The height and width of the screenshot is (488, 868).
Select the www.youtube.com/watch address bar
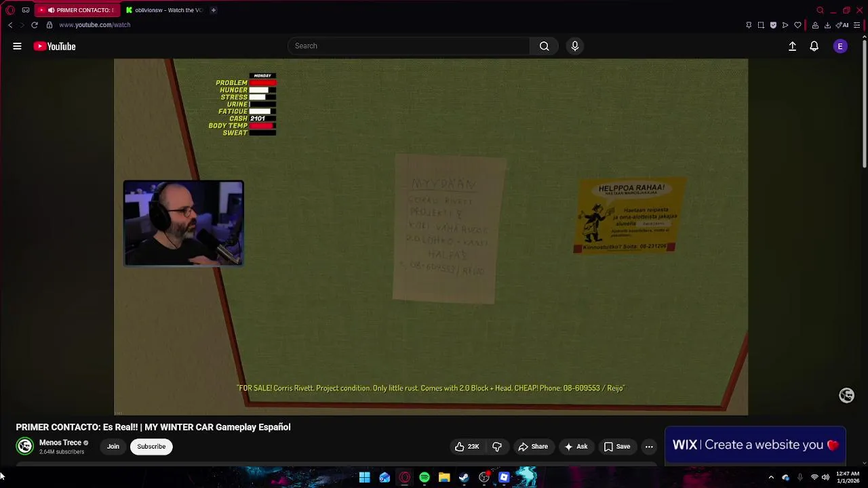click(x=94, y=25)
